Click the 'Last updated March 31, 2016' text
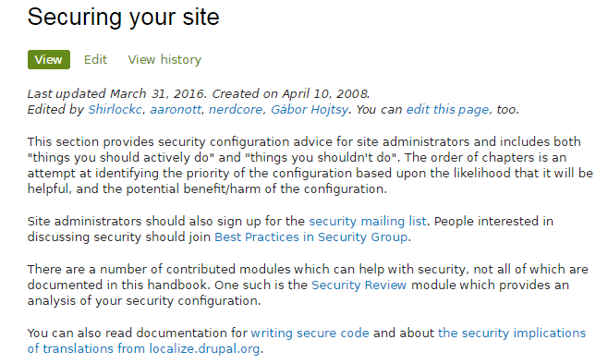This screenshot has height=364, width=608. tap(116, 94)
